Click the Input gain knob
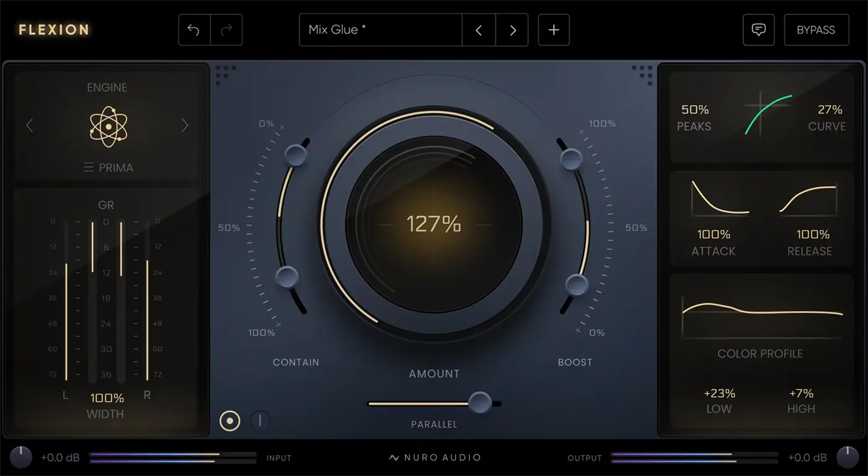This screenshot has width=868, height=476. tap(20, 457)
